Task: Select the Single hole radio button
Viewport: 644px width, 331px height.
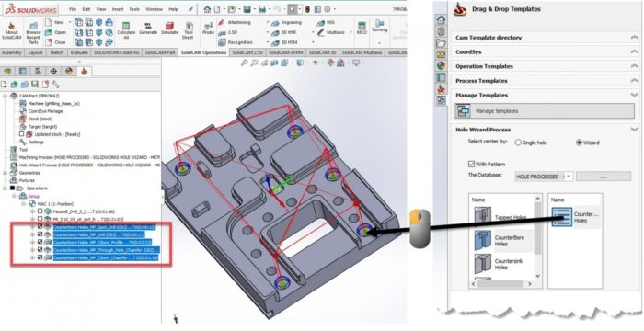Action: pyautogui.click(x=518, y=143)
